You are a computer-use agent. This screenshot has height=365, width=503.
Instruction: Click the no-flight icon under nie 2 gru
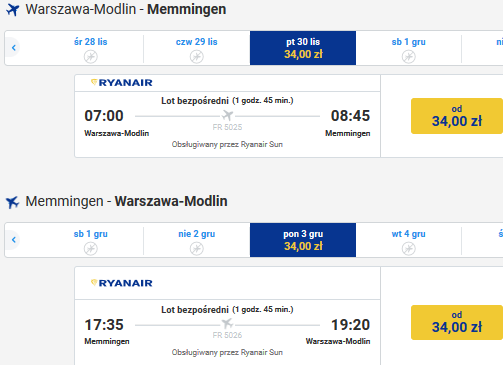coord(197,248)
